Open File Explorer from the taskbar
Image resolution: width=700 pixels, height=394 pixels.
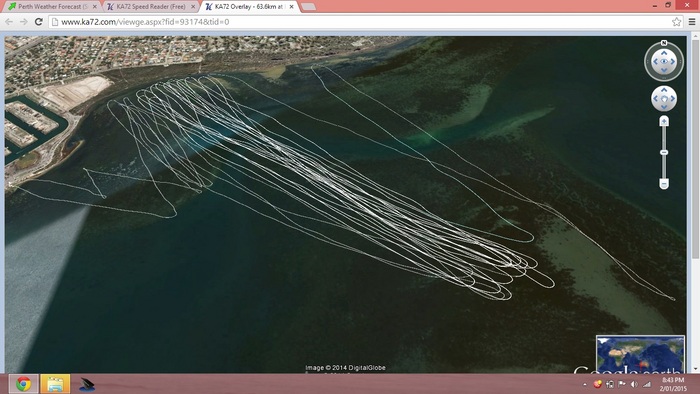pos(55,384)
